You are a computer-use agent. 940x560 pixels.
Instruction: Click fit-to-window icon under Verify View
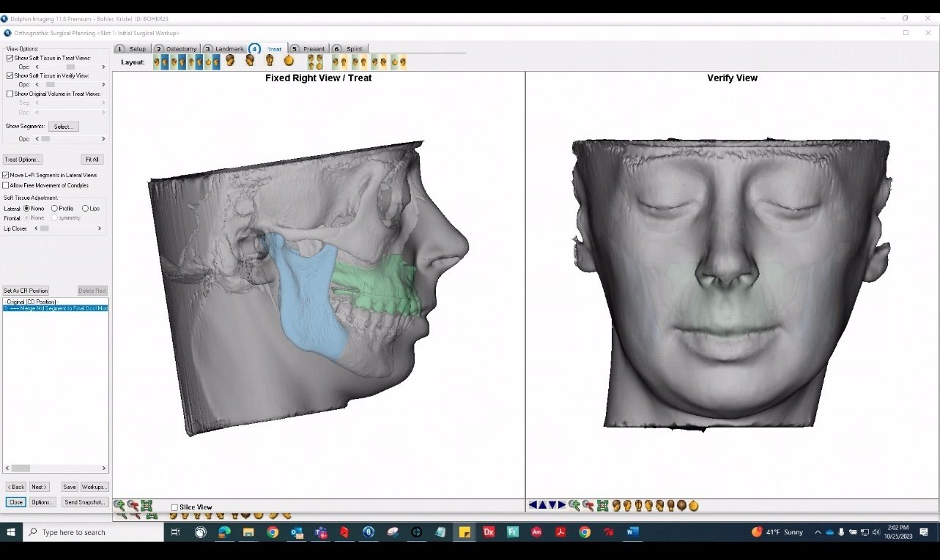[602, 505]
